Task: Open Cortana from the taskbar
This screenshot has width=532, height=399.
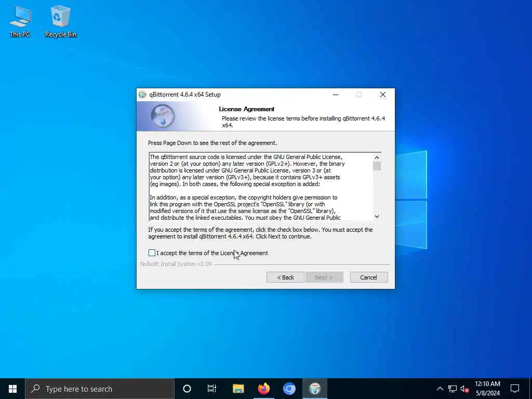Action: click(187, 389)
